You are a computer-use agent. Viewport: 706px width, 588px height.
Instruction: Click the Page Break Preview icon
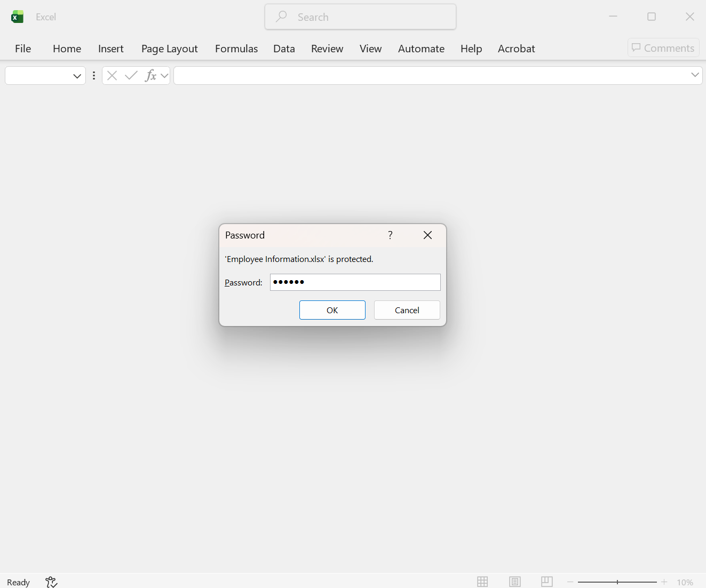546,582
